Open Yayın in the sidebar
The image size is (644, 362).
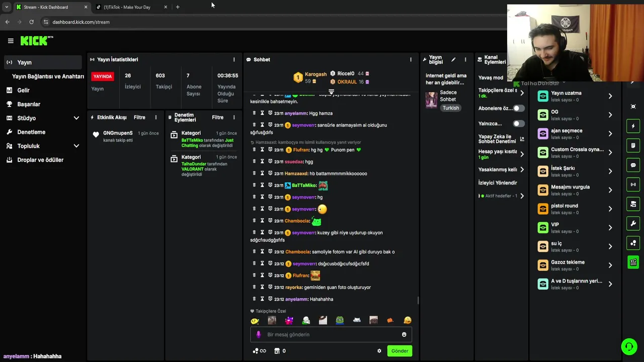43,62
